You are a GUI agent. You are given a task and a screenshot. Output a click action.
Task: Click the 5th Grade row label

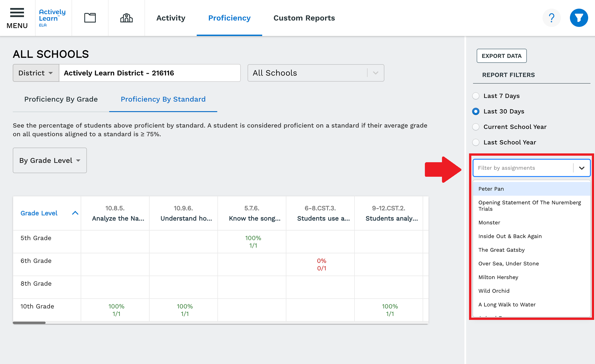pyautogui.click(x=36, y=238)
